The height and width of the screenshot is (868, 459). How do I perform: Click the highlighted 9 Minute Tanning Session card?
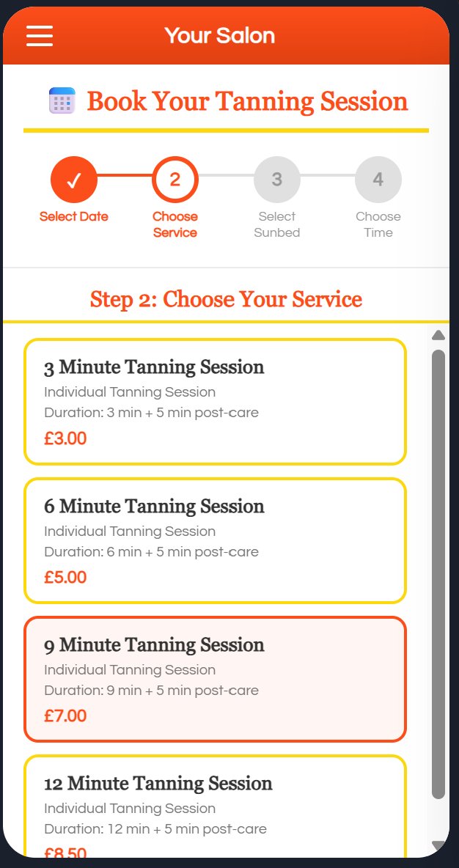pyautogui.click(x=214, y=679)
